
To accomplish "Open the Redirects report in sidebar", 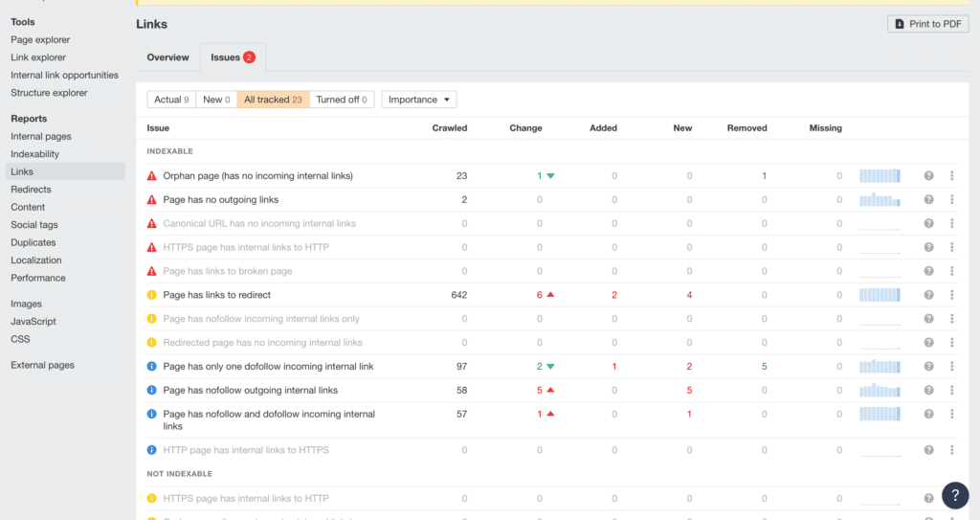I will pos(31,189).
